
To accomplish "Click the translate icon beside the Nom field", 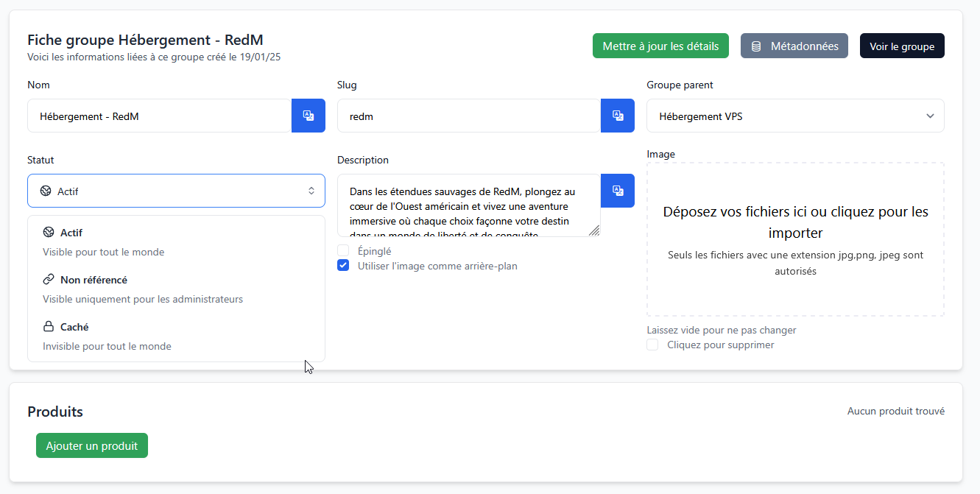I will pos(309,116).
